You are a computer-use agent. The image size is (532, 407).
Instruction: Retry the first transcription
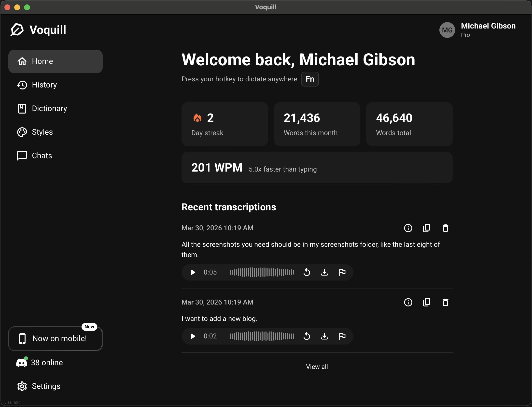pyautogui.click(x=307, y=272)
